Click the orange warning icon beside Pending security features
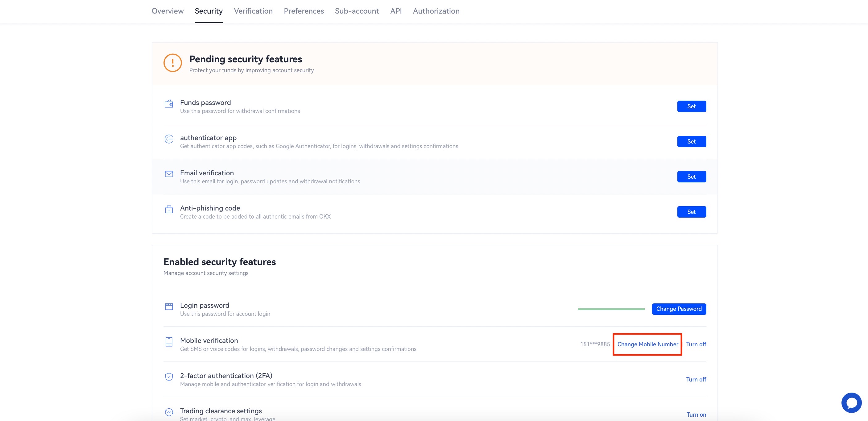The image size is (868, 421). [x=172, y=63]
